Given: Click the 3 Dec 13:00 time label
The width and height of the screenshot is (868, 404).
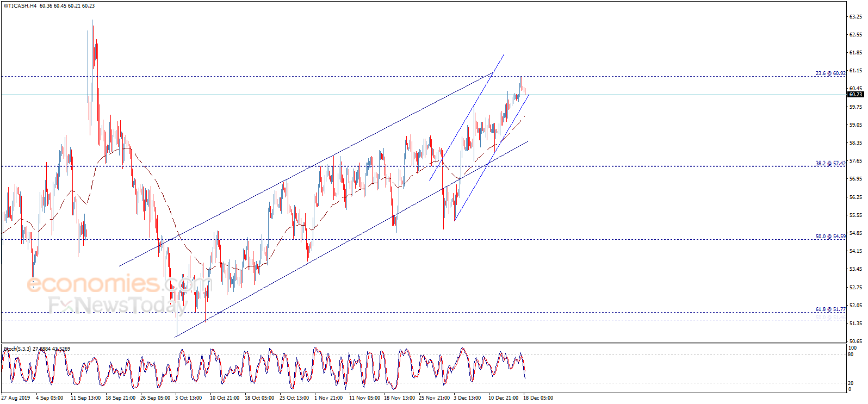Looking at the screenshot, I should point(467,398).
